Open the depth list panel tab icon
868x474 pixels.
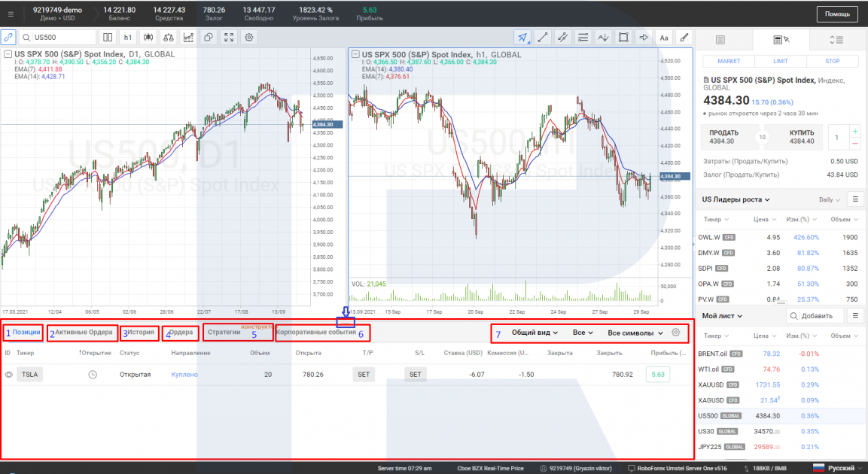(836, 40)
